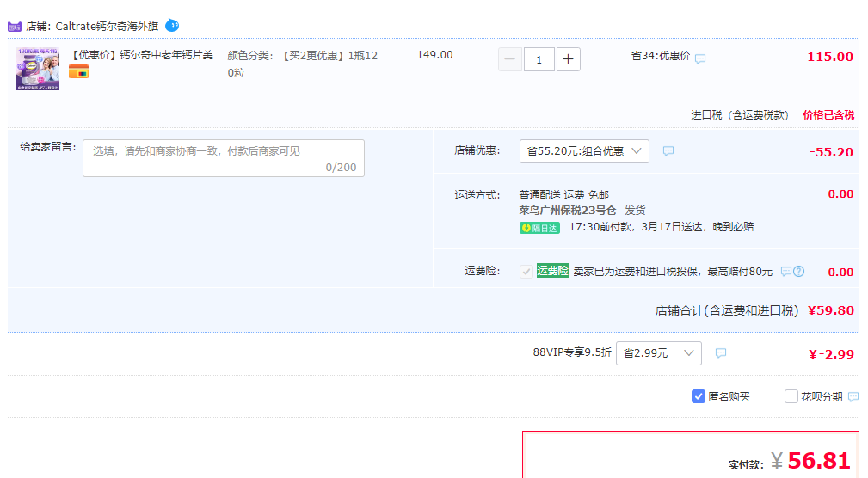Open the blue Wangwang chat icon

coord(172,26)
